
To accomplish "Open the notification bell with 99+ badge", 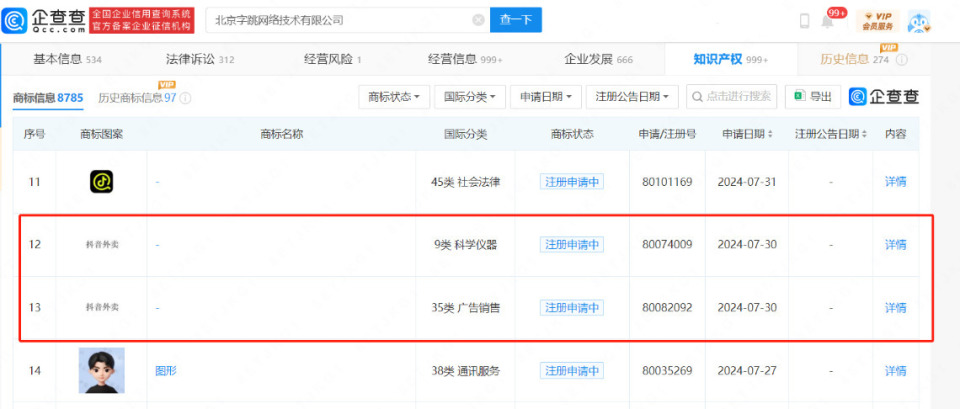I will (x=828, y=21).
